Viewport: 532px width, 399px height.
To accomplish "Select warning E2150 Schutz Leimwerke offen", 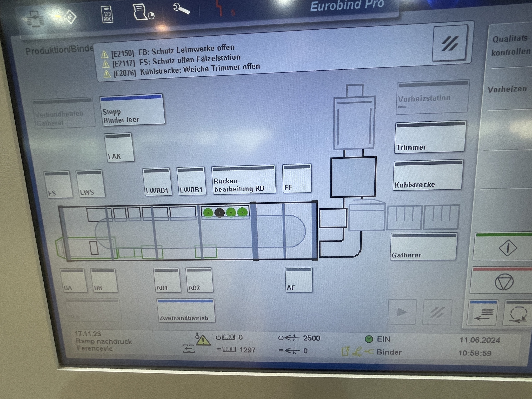I will 172,51.
